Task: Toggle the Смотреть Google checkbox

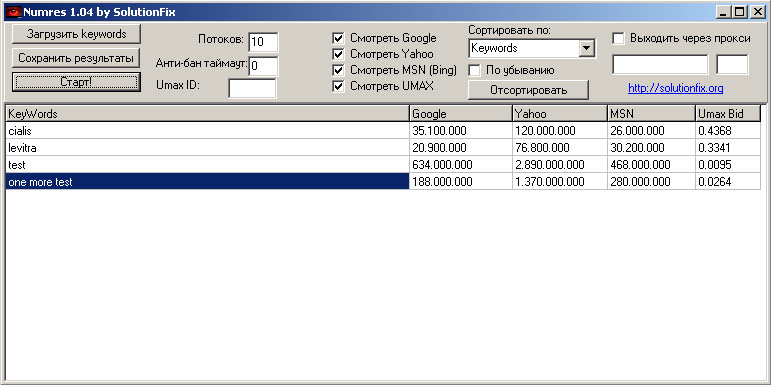Action: click(338, 38)
